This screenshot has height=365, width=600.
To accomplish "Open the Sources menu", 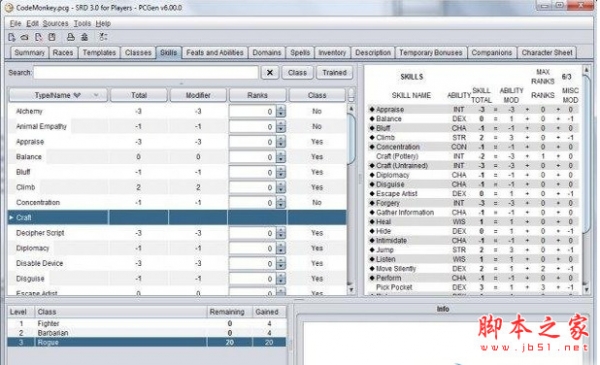I will (55, 23).
